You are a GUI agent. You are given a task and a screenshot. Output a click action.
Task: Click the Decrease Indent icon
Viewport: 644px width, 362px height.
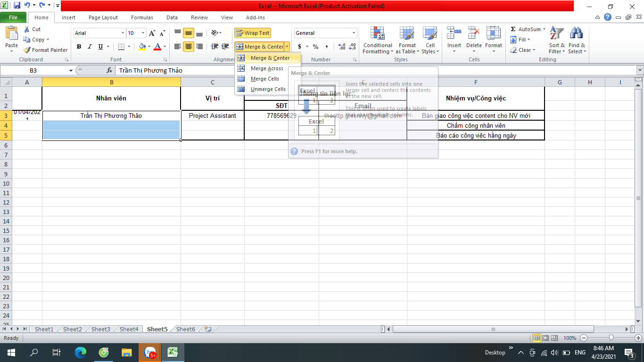click(x=215, y=47)
